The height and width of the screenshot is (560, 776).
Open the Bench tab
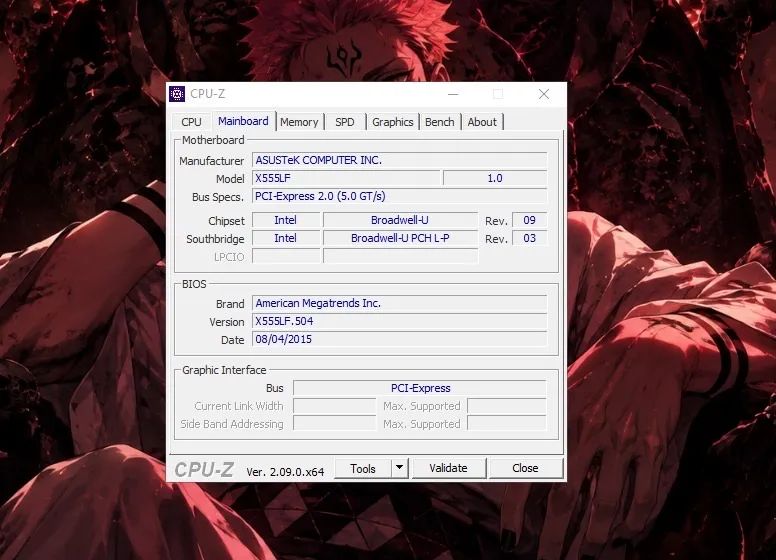pos(439,122)
